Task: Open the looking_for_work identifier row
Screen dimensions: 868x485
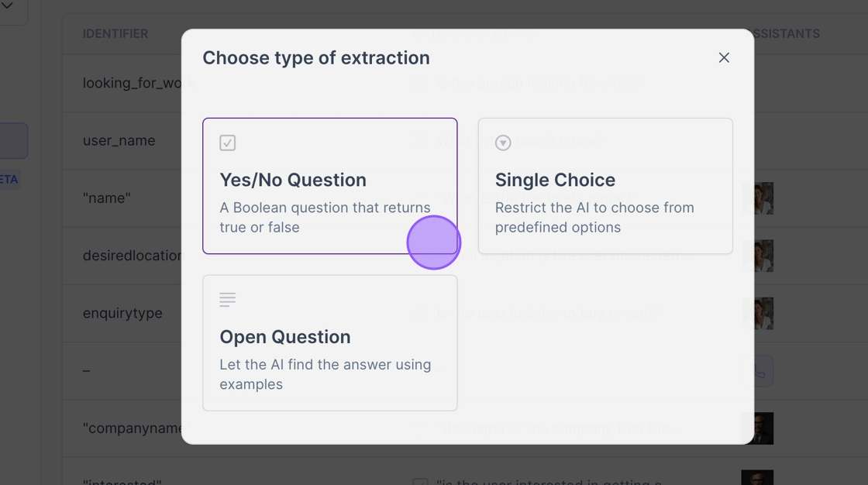Action: (132, 83)
